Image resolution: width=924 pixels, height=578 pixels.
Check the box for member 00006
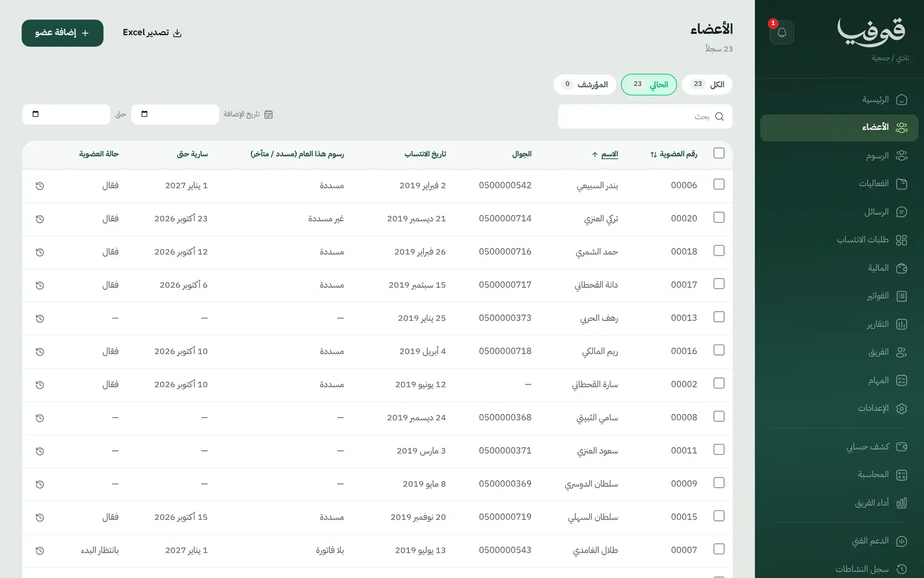pyautogui.click(x=719, y=184)
